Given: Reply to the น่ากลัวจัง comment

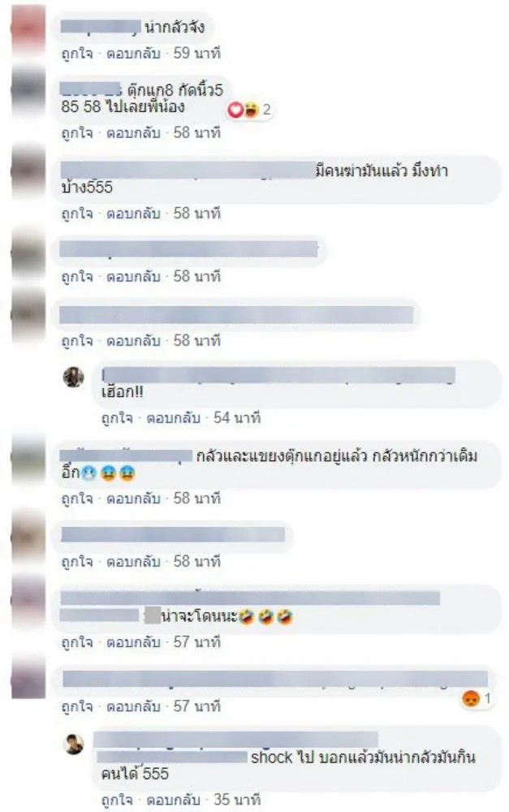Looking at the screenshot, I should pyautogui.click(x=133, y=54).
